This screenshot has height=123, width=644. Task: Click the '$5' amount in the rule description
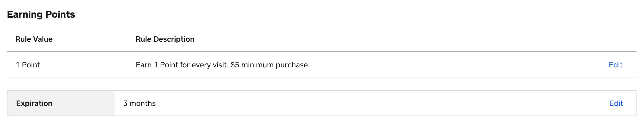[235, 65]
